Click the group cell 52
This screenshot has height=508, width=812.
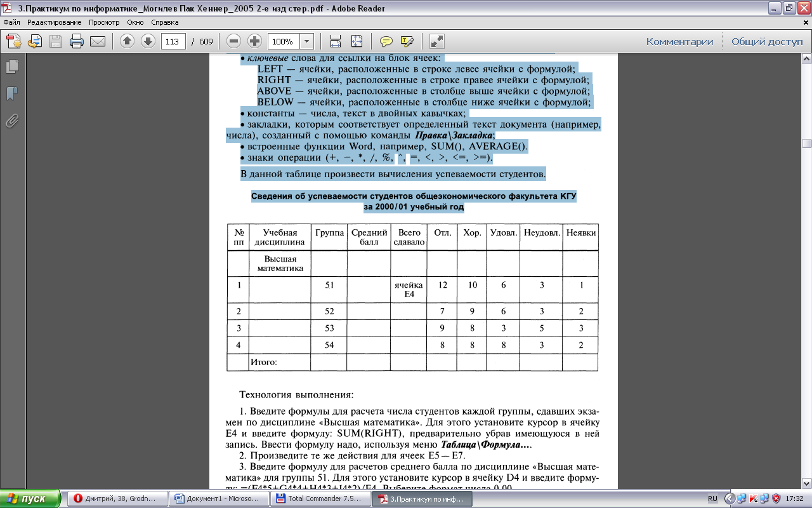(x=329, y=311)
